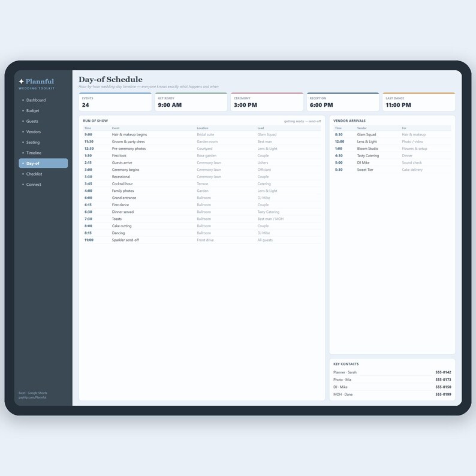This screenshot has width=476, height=476.
Task: Click the 'Sound check' cell
Action: (x=412, y=162)
